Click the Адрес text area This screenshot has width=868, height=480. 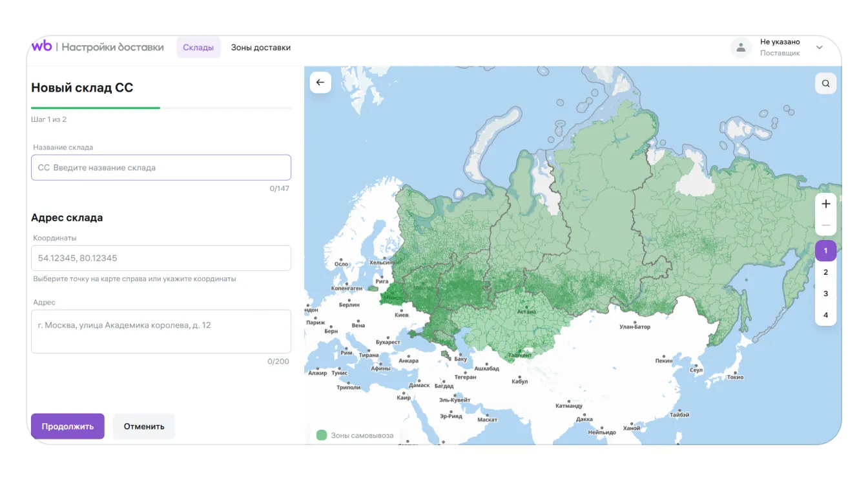point(161,332)
